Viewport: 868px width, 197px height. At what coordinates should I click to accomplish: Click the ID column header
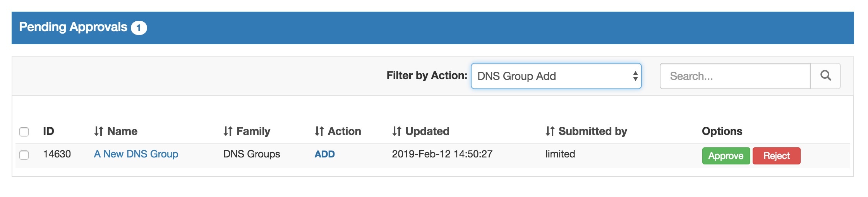pyautogui.click(x=48, y=131)
